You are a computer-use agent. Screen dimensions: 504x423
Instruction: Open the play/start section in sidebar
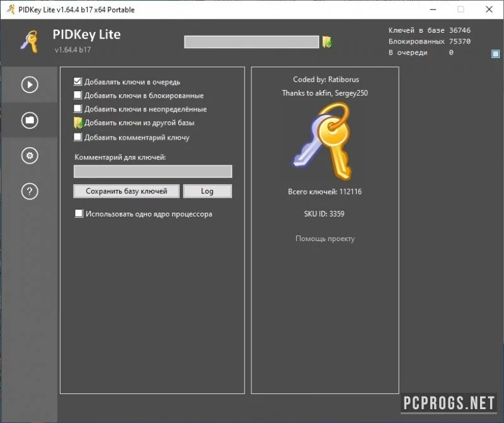pyautogui.click(x=30, y=85)
